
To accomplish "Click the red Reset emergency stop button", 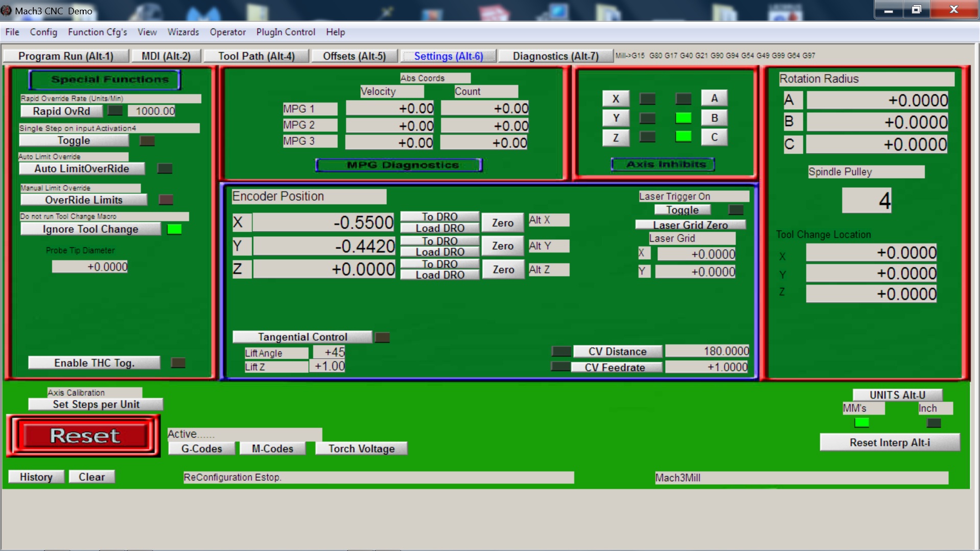I will tap(84, 436).
